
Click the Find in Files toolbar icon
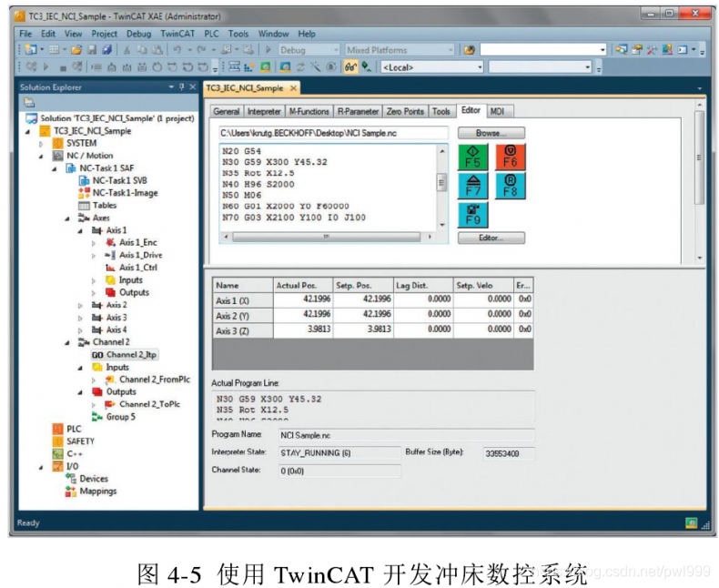point(469,49)
